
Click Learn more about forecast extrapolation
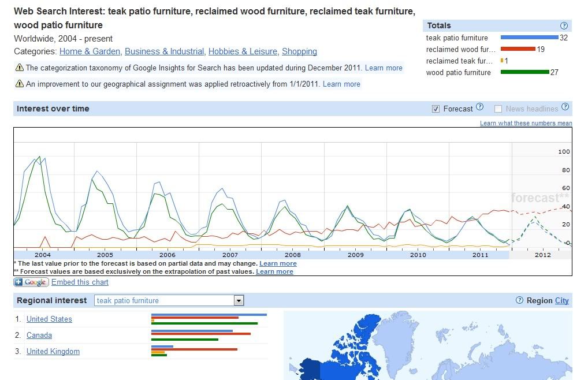pyautogui.click(x=274, y=271)
